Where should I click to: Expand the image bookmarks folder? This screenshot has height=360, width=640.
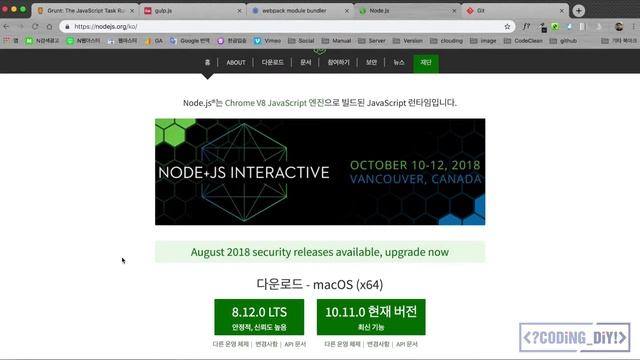[x=483, y=41]
